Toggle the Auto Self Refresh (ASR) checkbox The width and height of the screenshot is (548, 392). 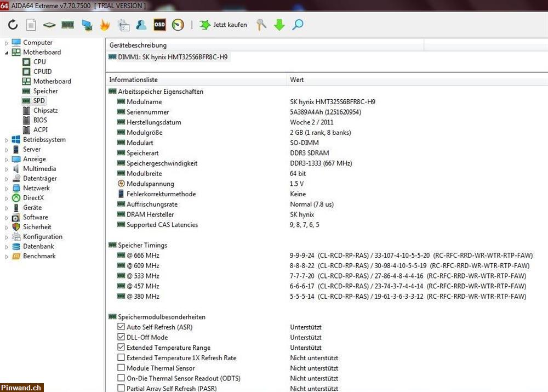click(121, 327)
